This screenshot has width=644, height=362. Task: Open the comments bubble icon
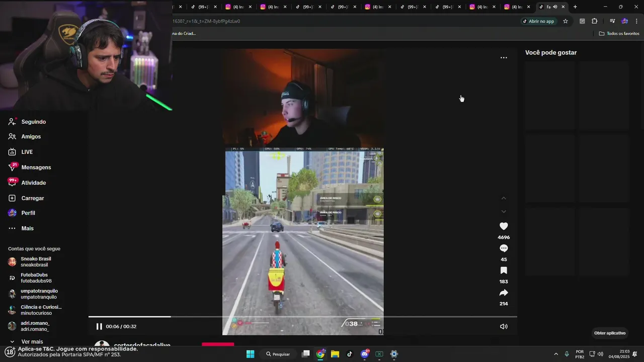[504, 248]
